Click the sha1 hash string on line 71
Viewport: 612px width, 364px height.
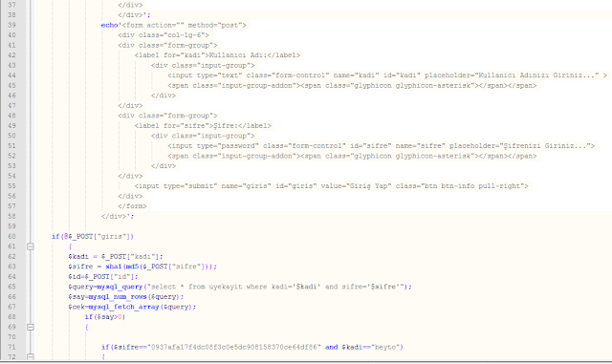tap(235, 347)
